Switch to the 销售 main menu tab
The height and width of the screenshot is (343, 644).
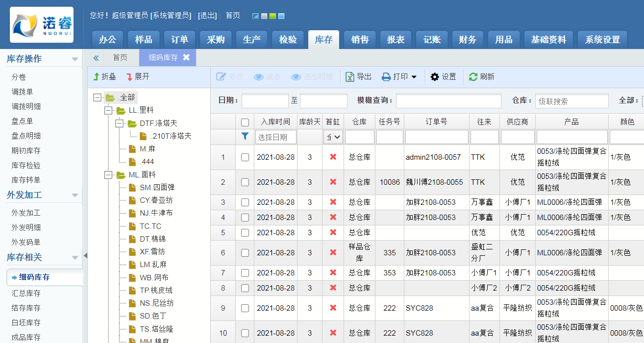pyautogui.click(x=360, y=40)
